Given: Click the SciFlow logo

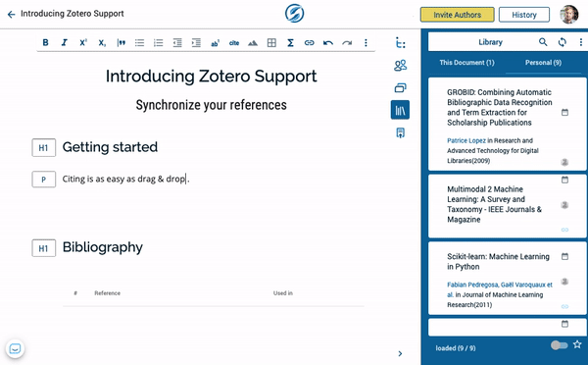Looking at the screenshot, I should point(294,14).
